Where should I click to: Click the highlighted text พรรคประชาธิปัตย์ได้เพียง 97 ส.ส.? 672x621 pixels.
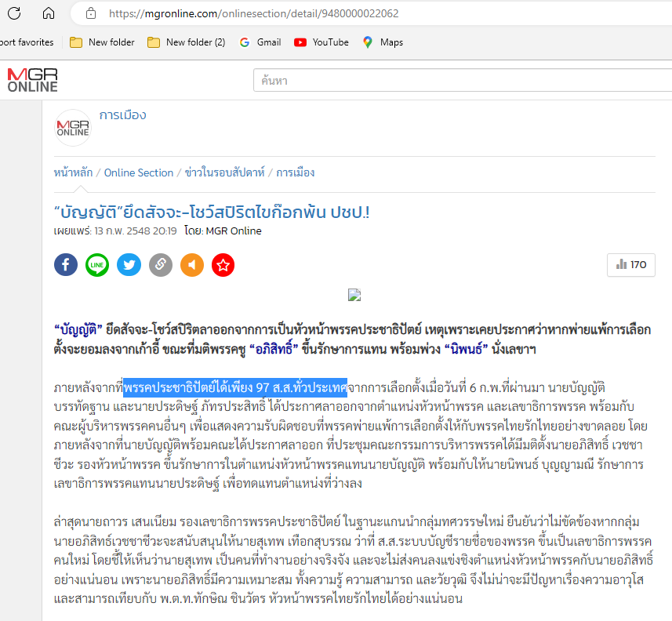(x=235, y=387)
